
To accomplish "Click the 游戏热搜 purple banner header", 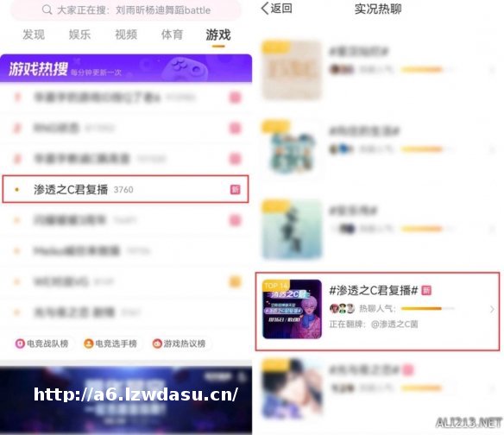I will point(126,68).
